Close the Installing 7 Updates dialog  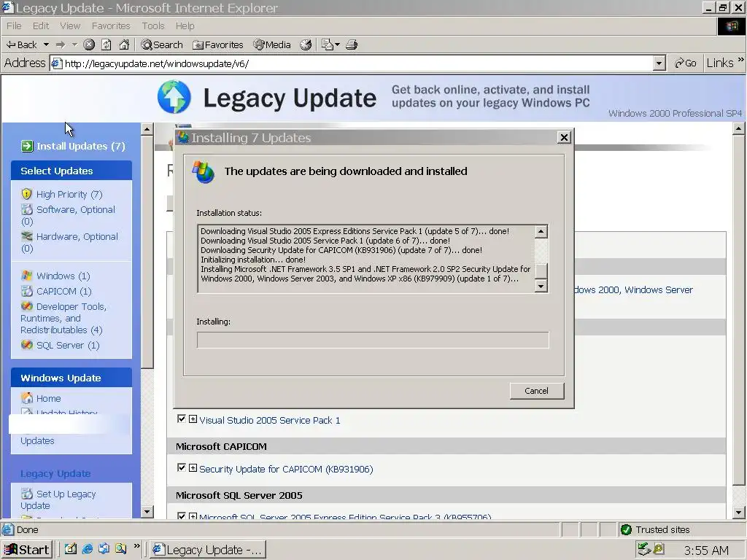tap(564, 138)
